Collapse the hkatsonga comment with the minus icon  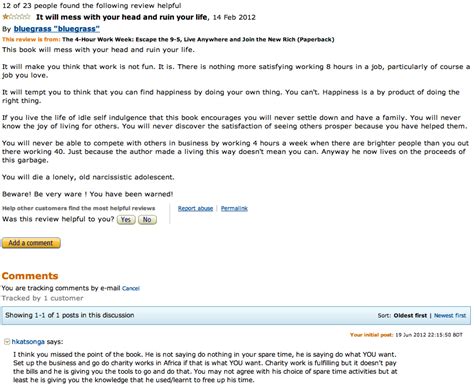point(6,342)
